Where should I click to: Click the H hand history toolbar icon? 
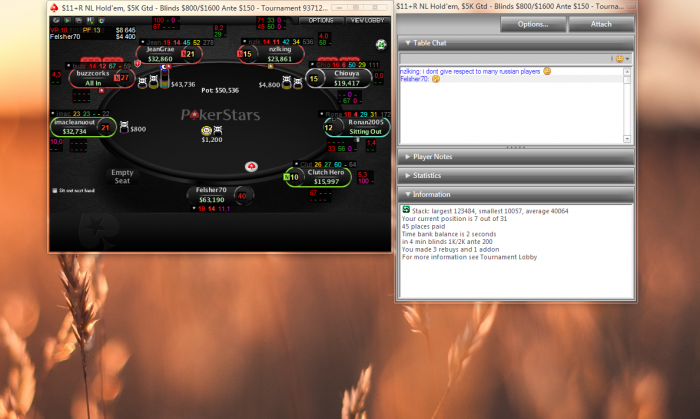[90, 21]
